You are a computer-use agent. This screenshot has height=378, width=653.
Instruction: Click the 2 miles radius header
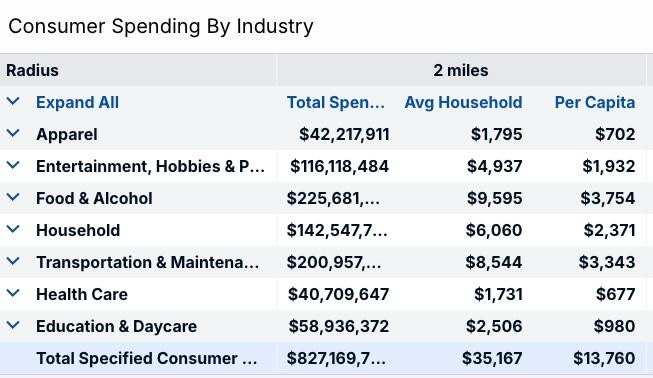click(461, 70)
